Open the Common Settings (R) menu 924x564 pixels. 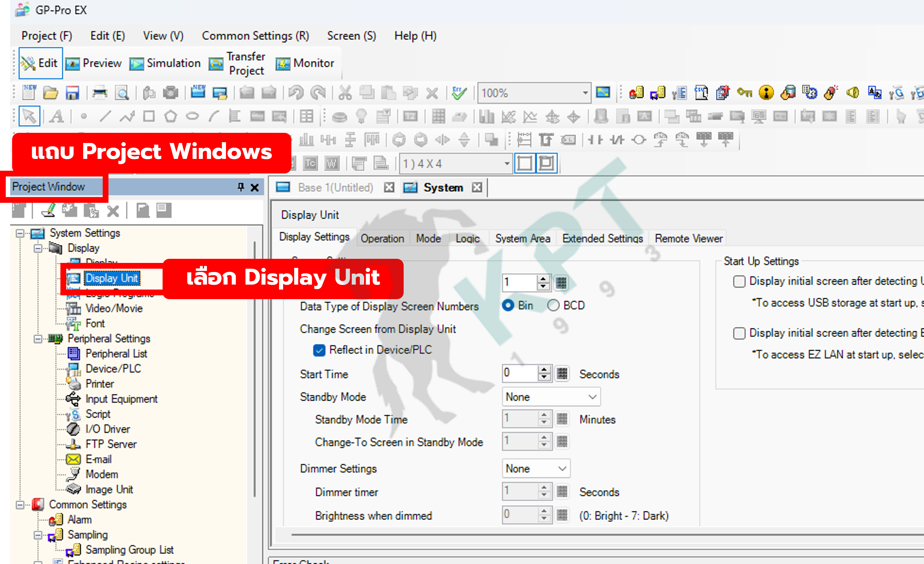[x=255, y=36]
